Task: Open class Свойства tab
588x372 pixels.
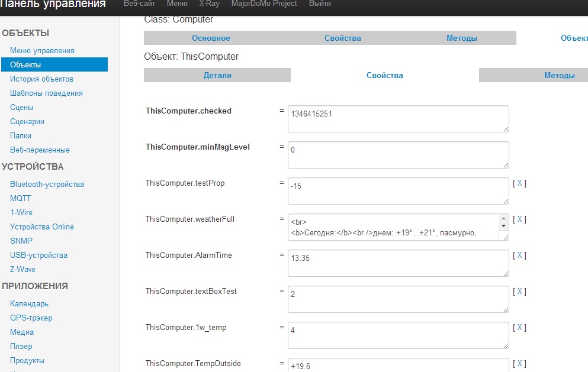Action: coord(342,38)
